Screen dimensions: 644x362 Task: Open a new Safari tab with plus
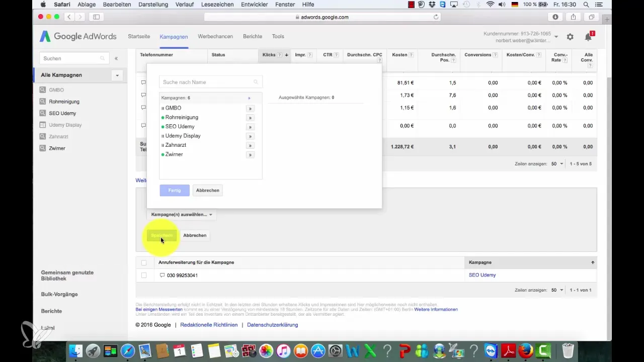point(607,19)
